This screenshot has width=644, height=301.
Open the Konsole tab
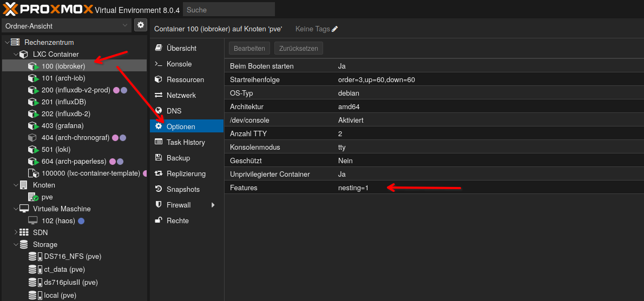(187, 64)
